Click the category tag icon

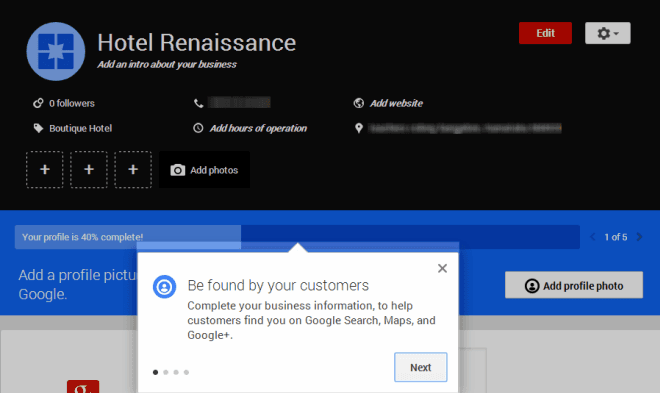pyautogui.click(x=38, y=128)
